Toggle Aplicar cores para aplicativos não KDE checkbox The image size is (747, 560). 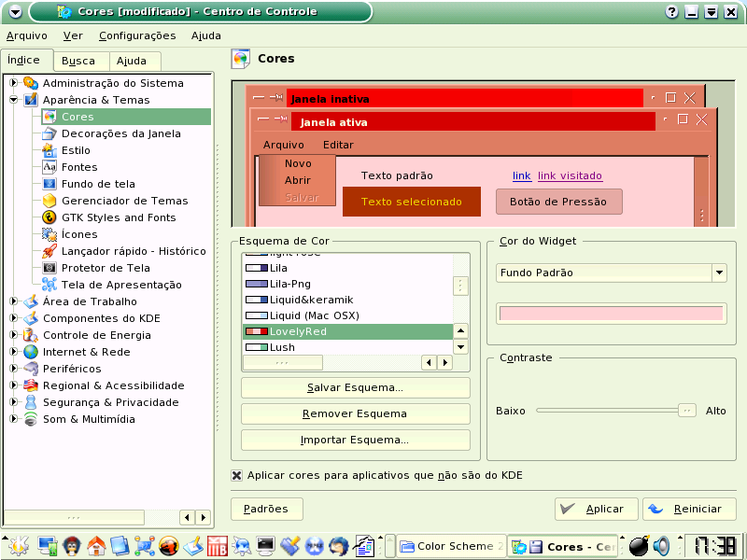(x=237, y=475)
